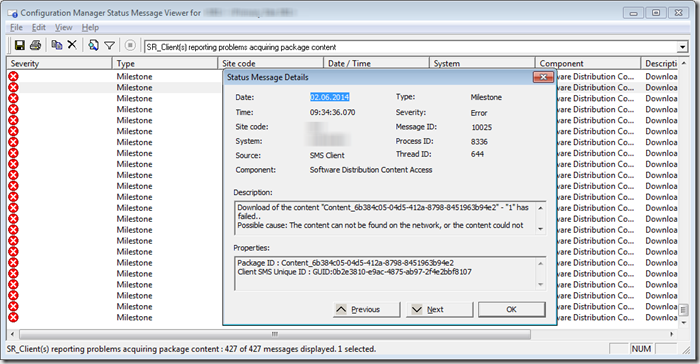The height and width of the screenshot is (364, 700).
Task: Click the Properties box scroll-down arrow
Action: [540, 285]
